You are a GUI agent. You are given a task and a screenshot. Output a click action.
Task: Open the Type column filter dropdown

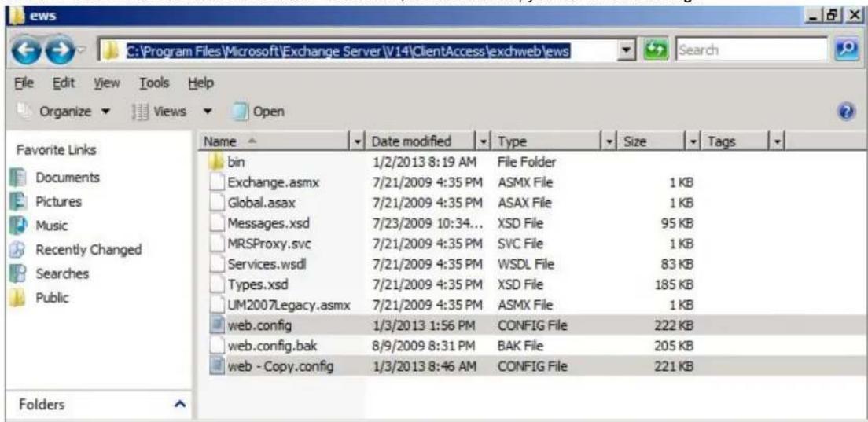click(609, 141)
